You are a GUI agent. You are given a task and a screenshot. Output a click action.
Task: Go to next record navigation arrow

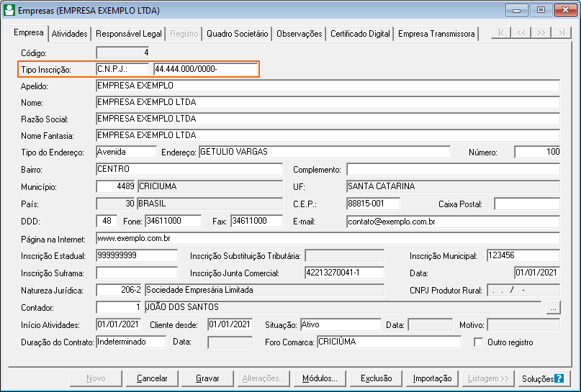[x=541, y=33]
